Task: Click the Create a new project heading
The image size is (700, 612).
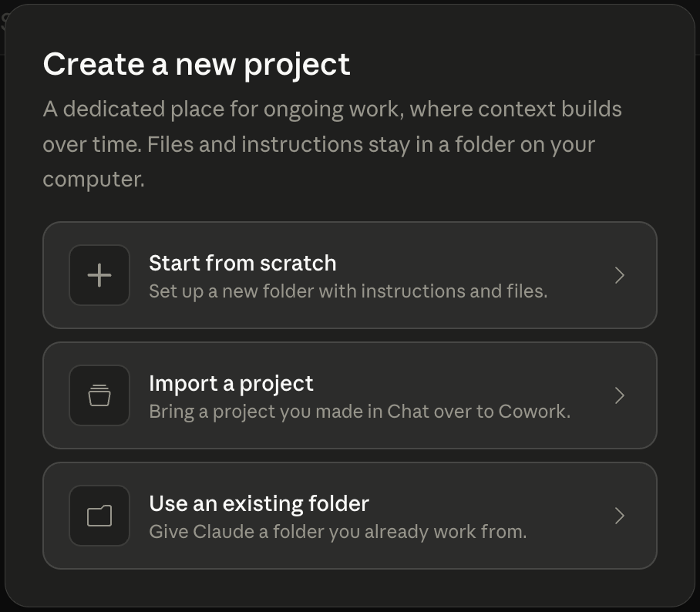Action: (x=197, y=66)
